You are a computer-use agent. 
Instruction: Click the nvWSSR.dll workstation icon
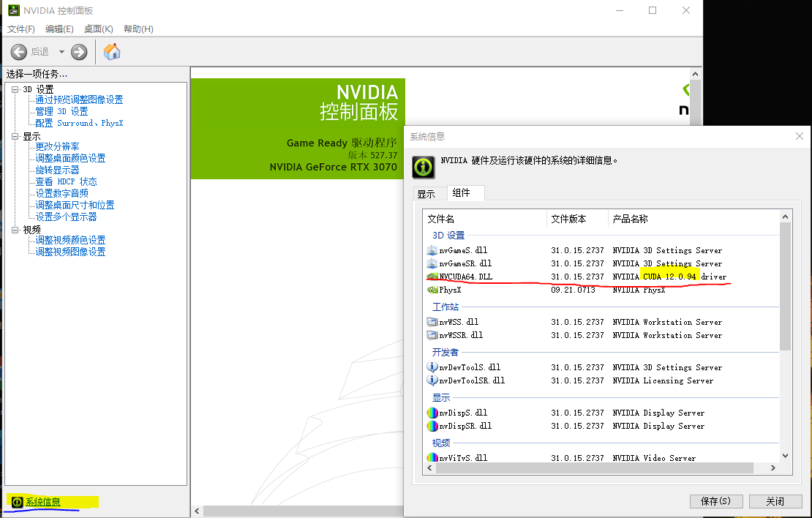coord(432,335)
